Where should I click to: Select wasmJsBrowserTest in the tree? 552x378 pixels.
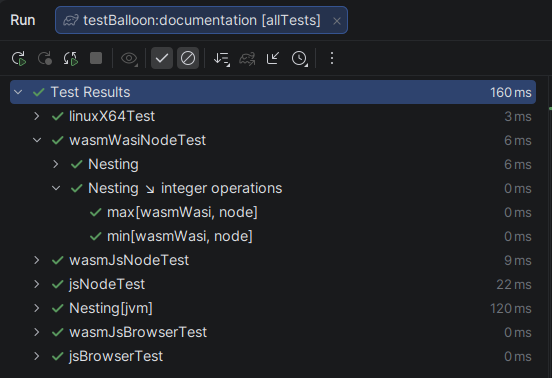pos(138,332)
